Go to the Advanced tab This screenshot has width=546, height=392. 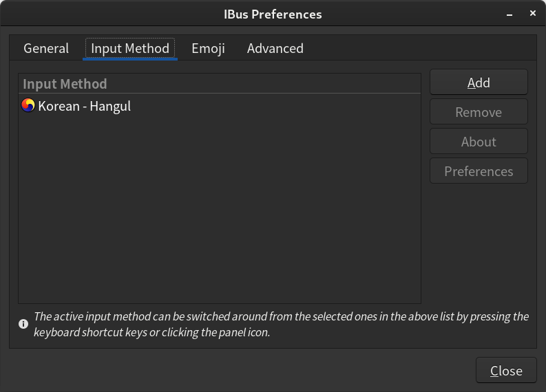[x=275, y=48]
